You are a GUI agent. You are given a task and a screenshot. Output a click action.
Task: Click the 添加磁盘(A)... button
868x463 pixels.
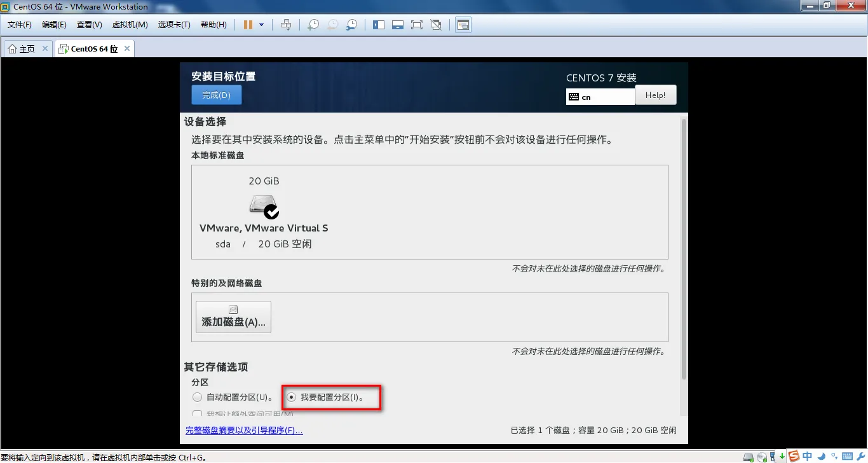[233, 317]
